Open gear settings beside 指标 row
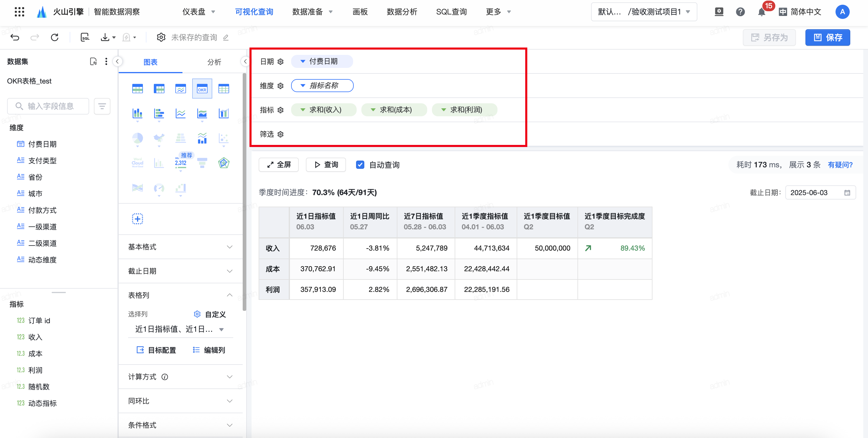Image resolution: width=868 pixels, height=438 pixels. tap(280, 110)
